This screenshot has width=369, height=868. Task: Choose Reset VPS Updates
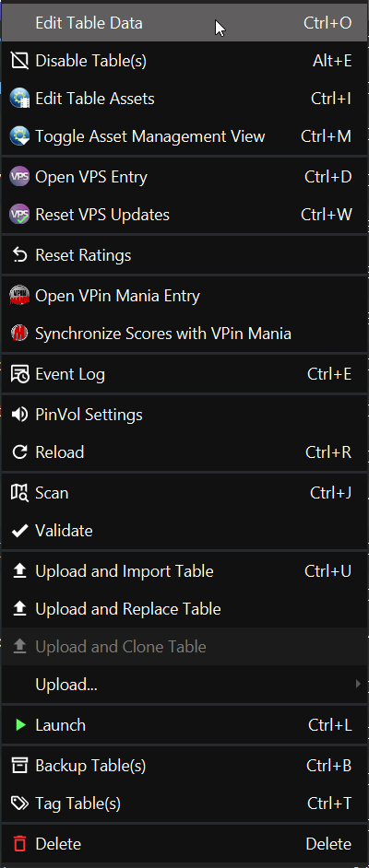[184, 215]
